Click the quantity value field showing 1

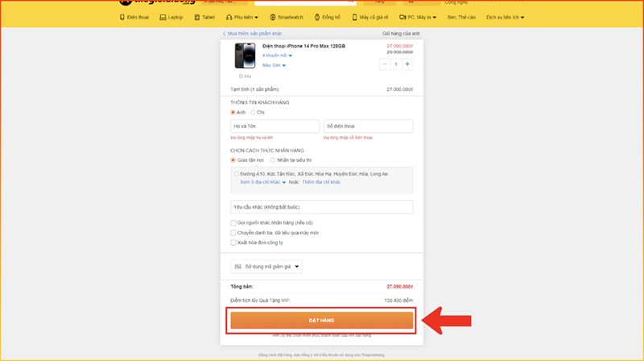coord(396,64)
